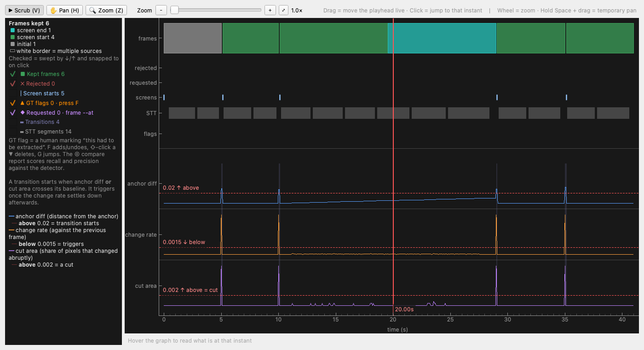Click the purple cut area legend line
This screenshot has height=350, width=644.
11,251
